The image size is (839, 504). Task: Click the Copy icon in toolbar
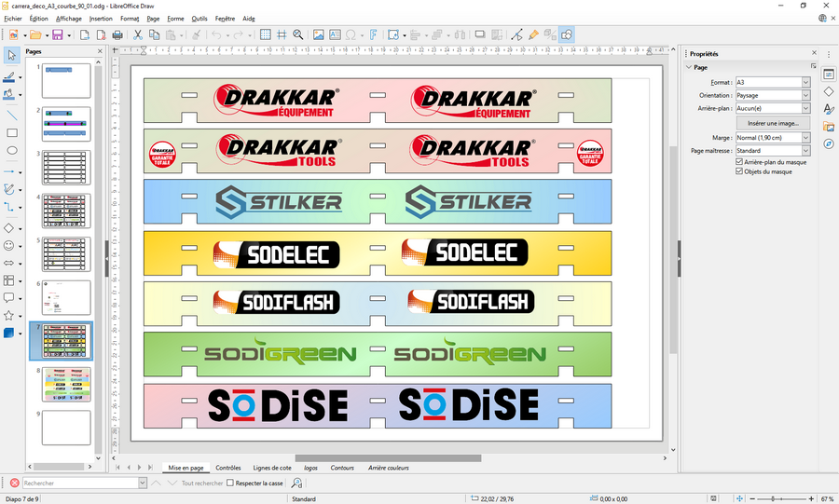coord(154,35)
